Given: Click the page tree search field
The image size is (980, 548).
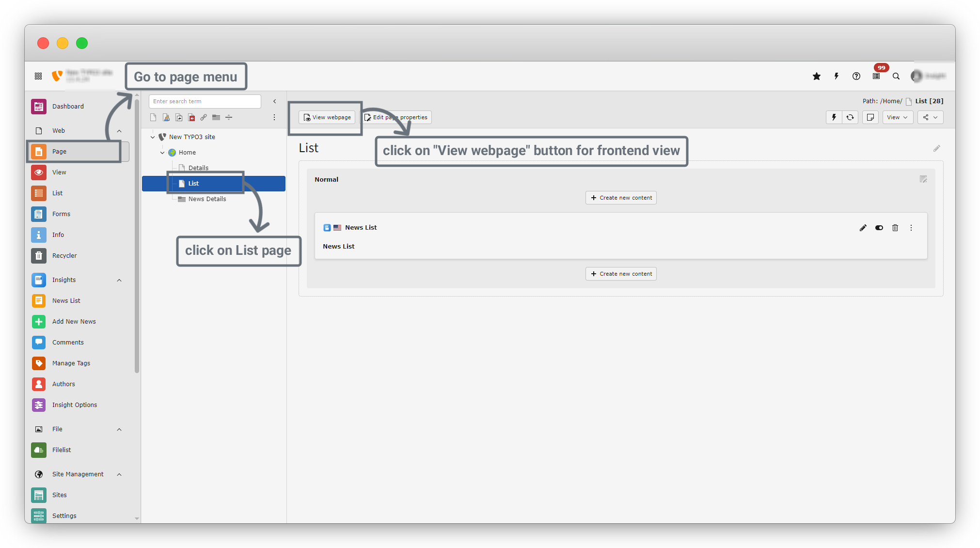Looking at the screenshot, I should [205, 101].
